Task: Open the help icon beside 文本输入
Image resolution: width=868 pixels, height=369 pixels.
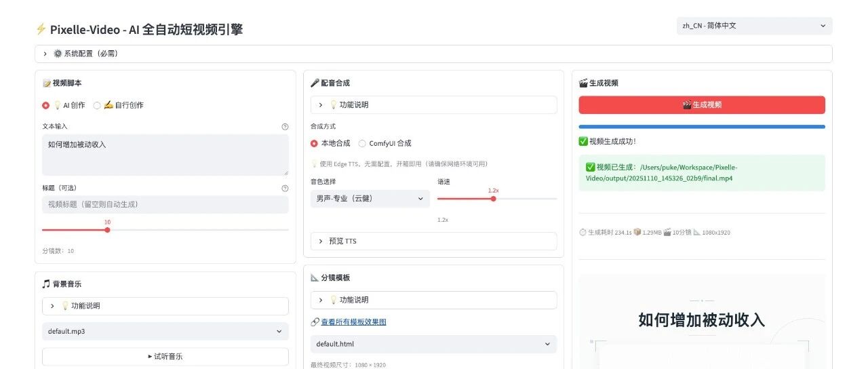Action: point(285,127)
